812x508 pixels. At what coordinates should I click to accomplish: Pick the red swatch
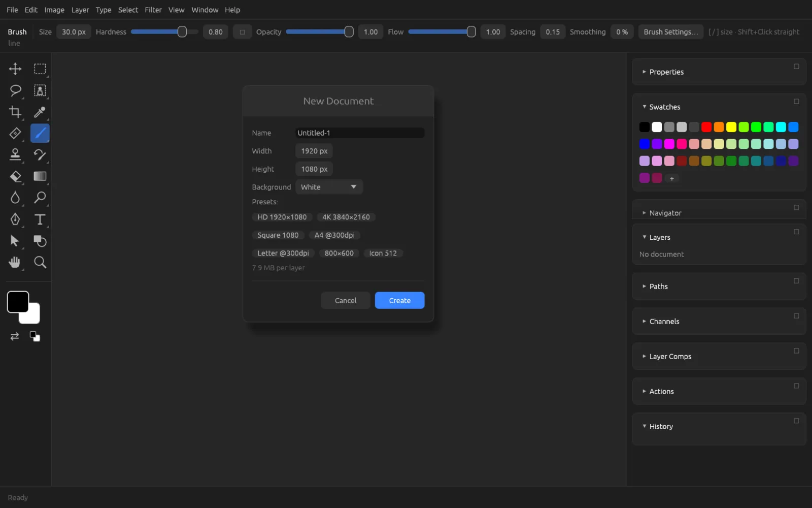[706, 127]
